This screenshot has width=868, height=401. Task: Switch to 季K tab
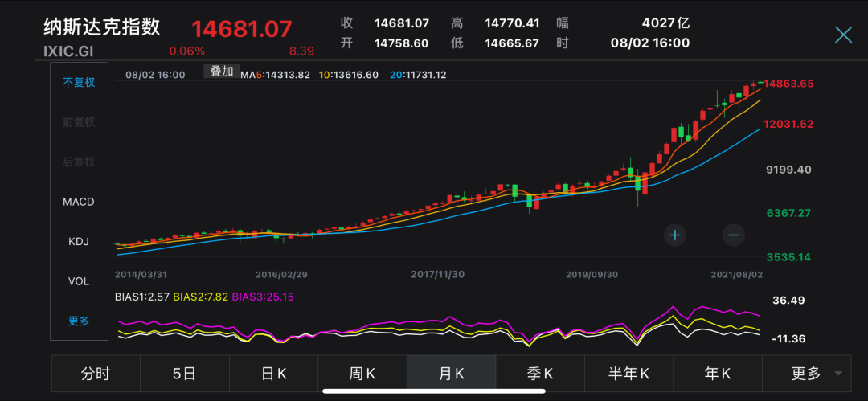coord(540,374)
